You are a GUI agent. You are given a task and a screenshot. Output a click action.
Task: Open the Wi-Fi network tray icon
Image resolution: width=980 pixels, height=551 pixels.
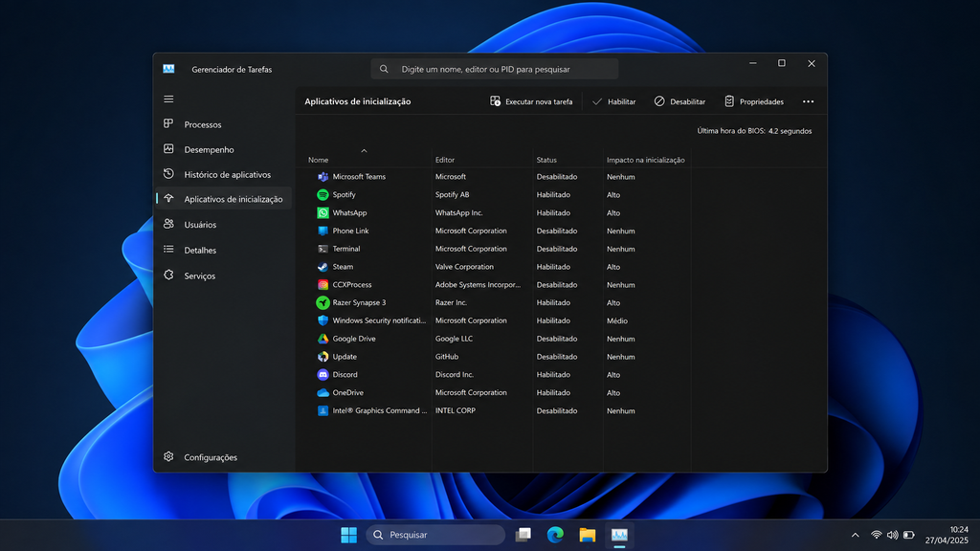[x=877, y=535]
